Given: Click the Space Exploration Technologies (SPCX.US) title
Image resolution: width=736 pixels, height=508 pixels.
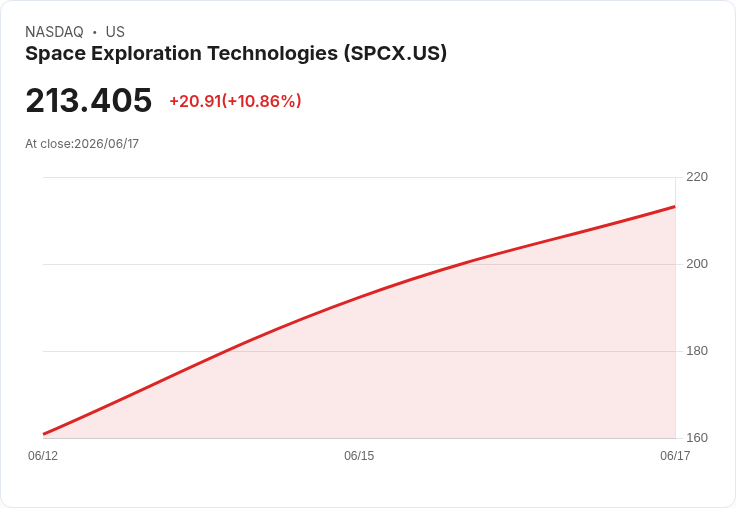Looking at the screenshot, I should point(236,54).
